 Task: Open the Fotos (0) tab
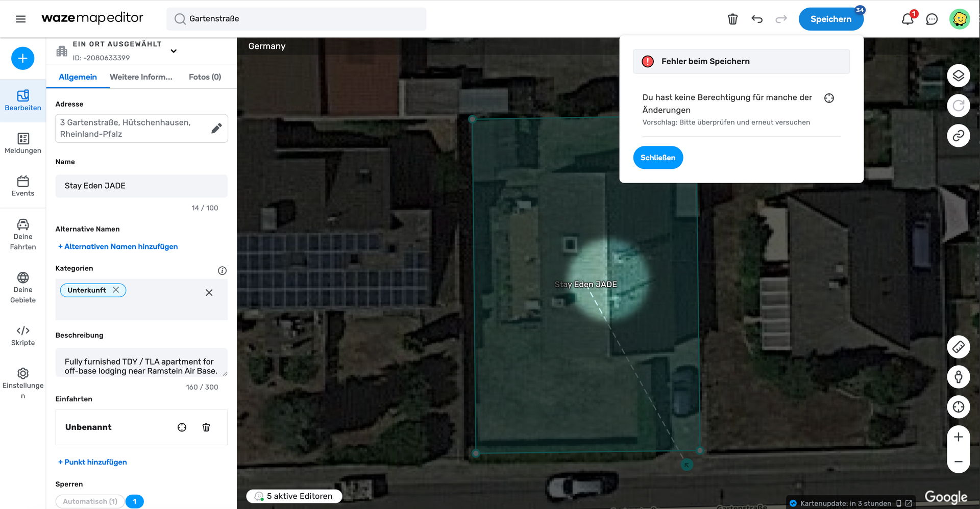(205, 77)
